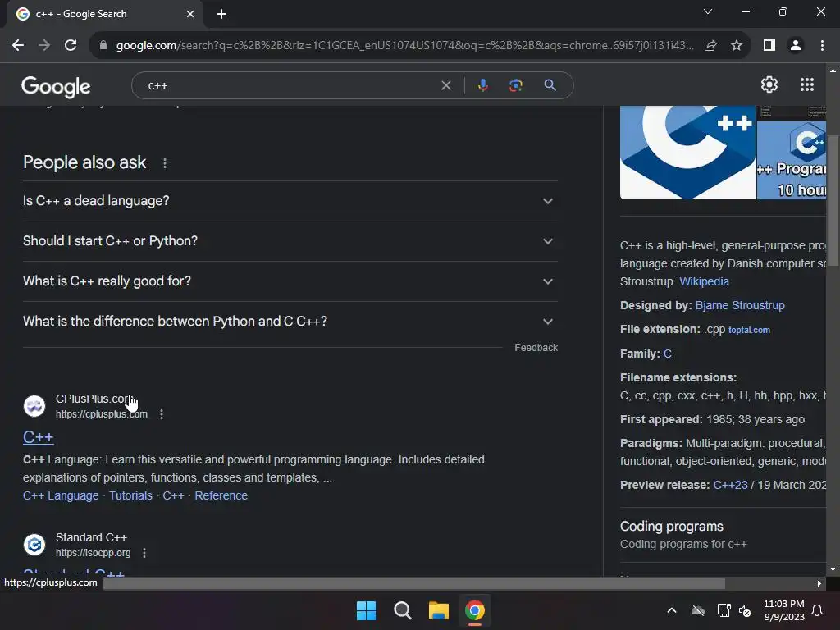This screenshot has height=630, width=840.
Task: Click the CPlusPlus.com site name
Action: pos(95,399)
